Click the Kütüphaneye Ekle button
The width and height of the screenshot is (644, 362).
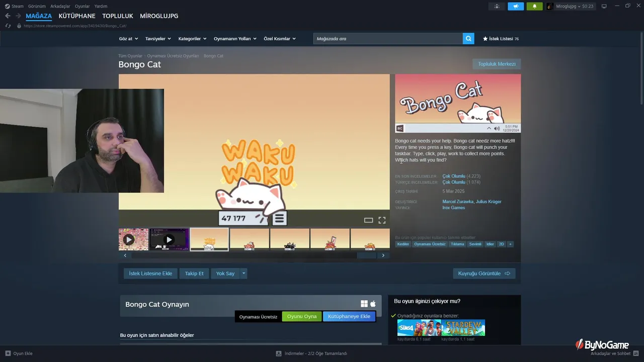[x=349, y=316]
